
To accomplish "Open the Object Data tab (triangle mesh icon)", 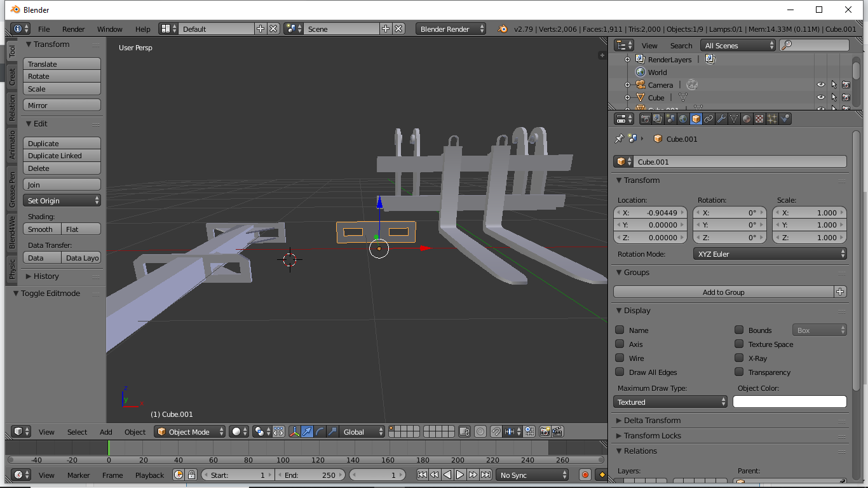I will pyautogui.click(x=734, y=119).
